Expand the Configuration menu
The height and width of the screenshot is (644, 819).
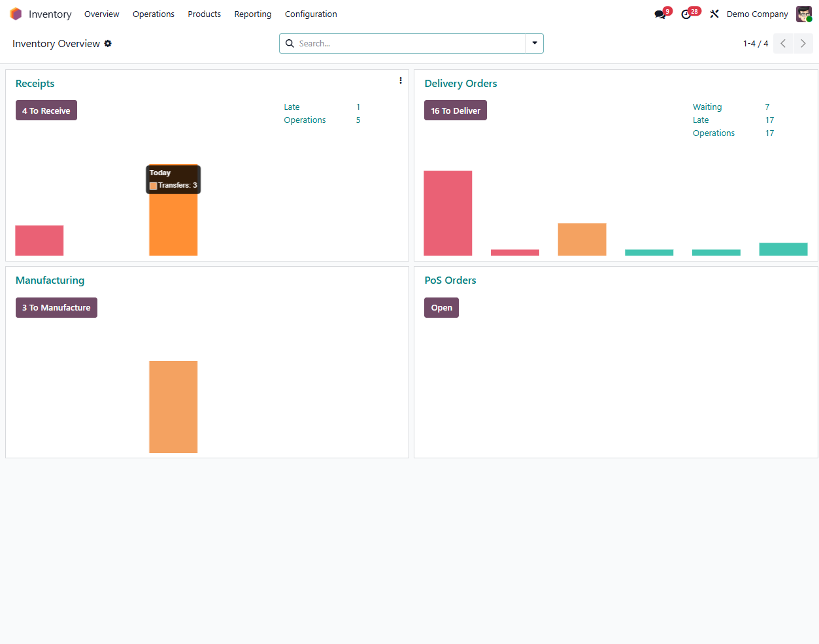[x=311, y=14]
